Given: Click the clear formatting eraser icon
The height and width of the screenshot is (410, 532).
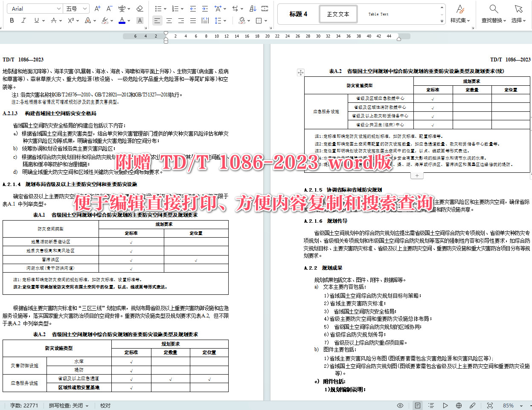Looking at the screenshot, I should point(140,9).
